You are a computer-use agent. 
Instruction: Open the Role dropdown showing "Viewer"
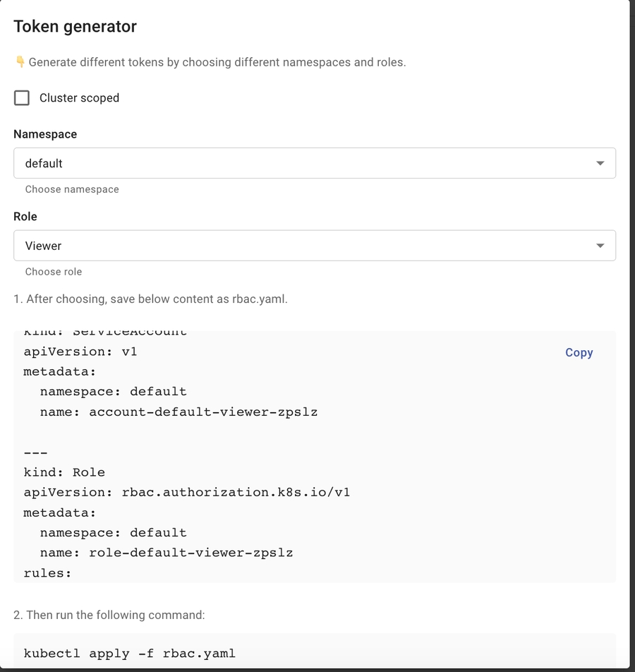[x=303, y=246]
